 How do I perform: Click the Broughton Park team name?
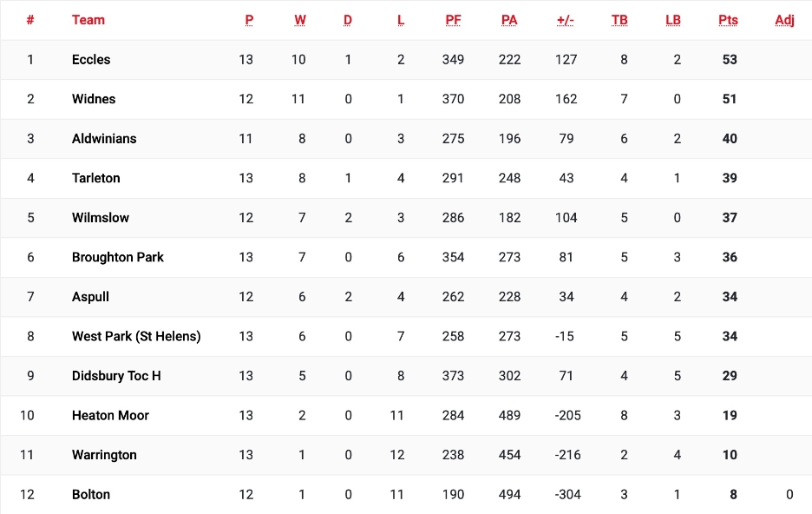click(x=118, y=257)
